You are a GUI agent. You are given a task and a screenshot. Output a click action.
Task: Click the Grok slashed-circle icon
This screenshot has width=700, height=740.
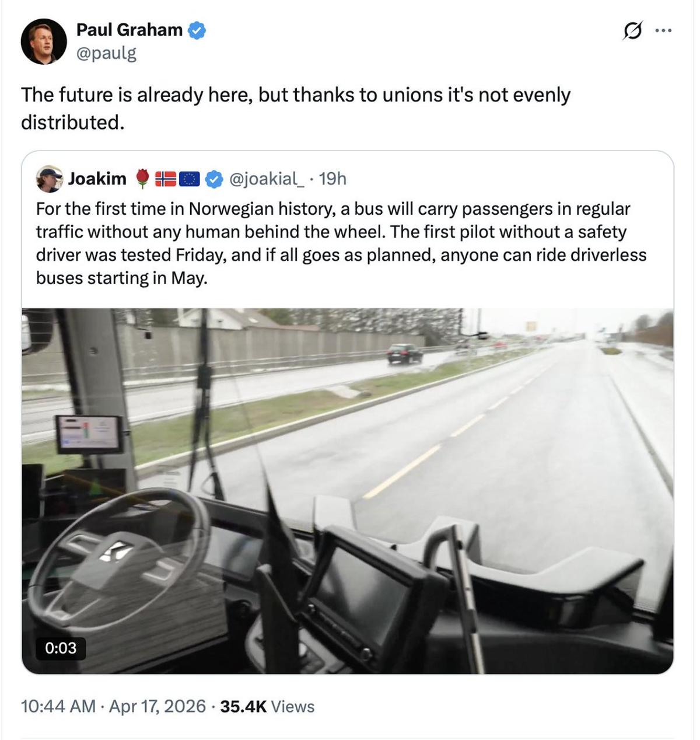(632, 30)
